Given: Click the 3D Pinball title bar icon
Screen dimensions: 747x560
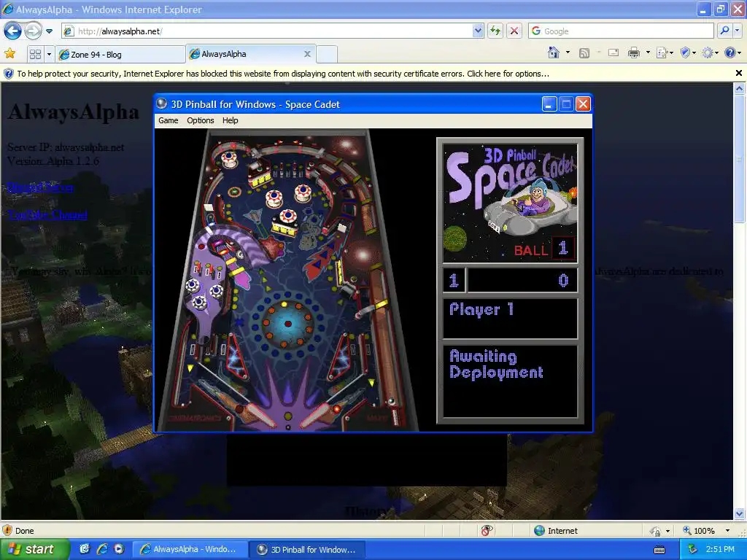Looking at the screenshot, I should coord(162,104).
